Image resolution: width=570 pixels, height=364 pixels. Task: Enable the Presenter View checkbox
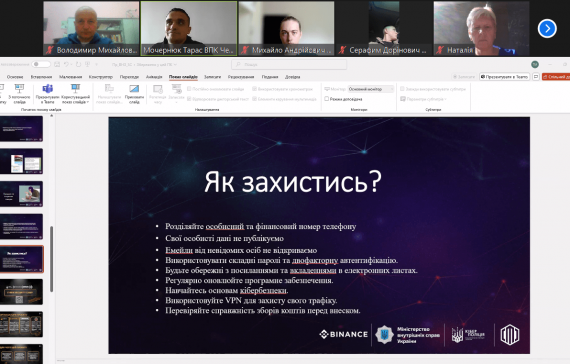pos(326,99)
